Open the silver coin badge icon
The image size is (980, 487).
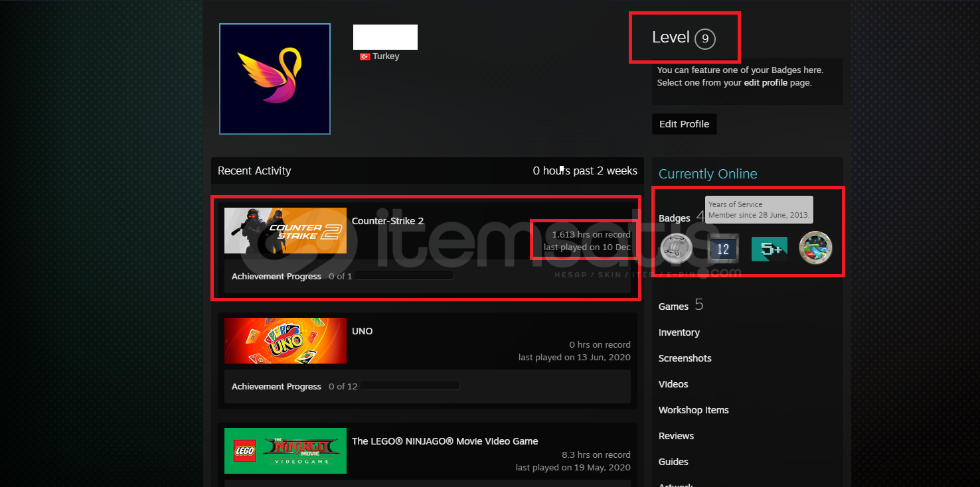pyautogui.click(x=676, y=249)
